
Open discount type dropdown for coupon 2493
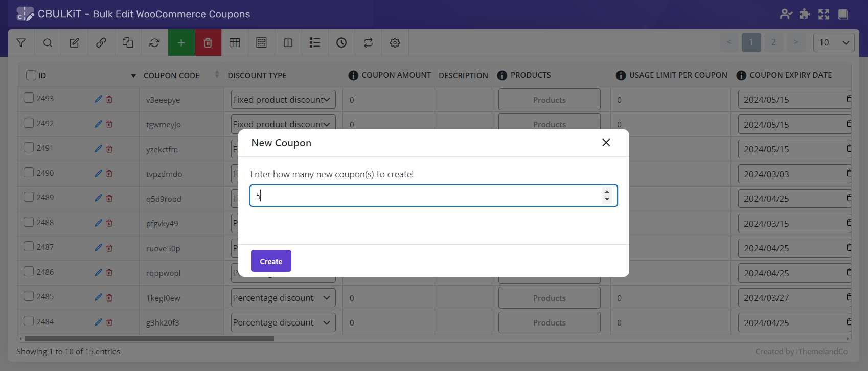click(x=283, y=100)
